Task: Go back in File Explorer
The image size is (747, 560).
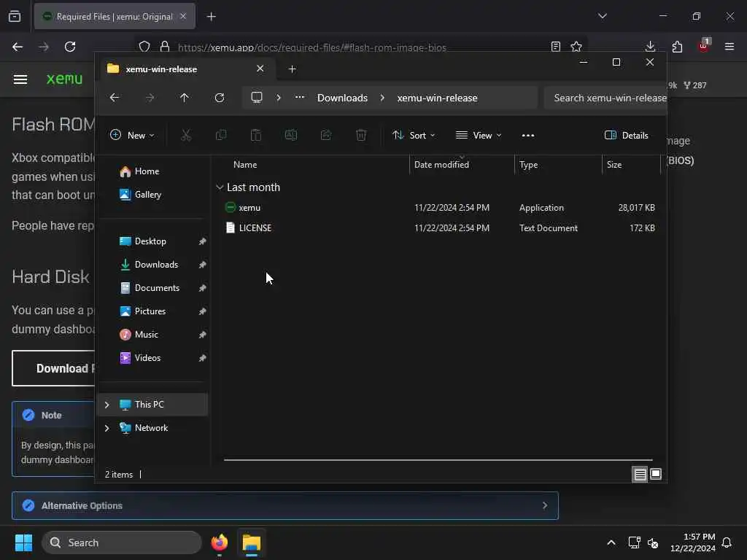Action: (115, 98)
